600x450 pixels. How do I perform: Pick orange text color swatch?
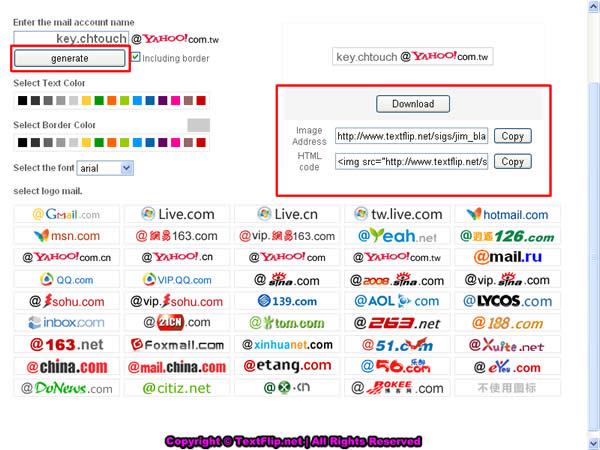tap(112, 101)
